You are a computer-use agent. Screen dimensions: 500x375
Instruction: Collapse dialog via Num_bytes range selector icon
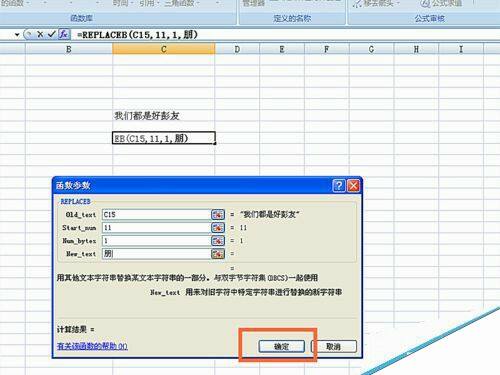pos(218,241)
